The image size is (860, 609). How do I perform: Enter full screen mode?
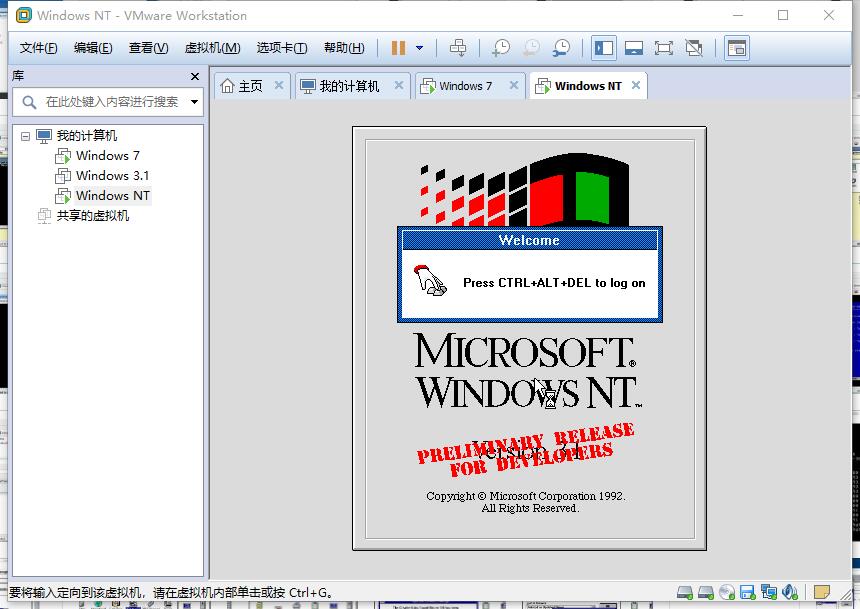point(664,48)
